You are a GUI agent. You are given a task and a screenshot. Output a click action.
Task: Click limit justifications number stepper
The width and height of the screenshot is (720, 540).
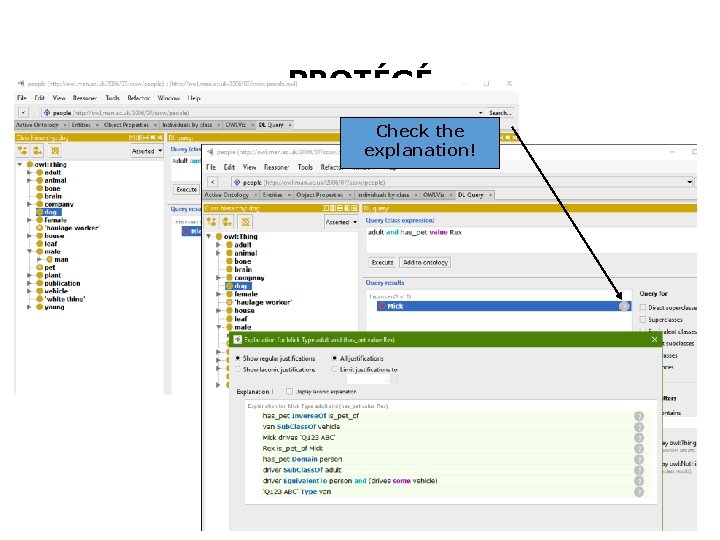click(x=394, y=379)
